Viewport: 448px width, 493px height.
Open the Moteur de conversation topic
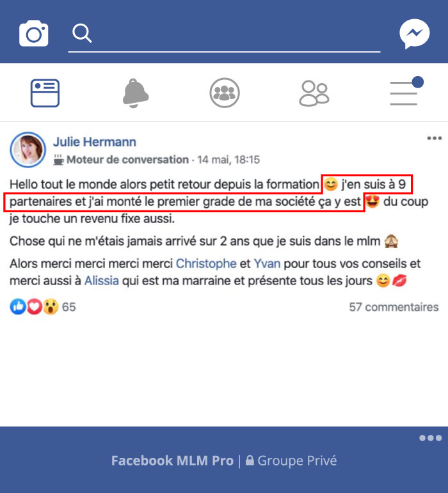pyautogui.click(x=127, y=160)
